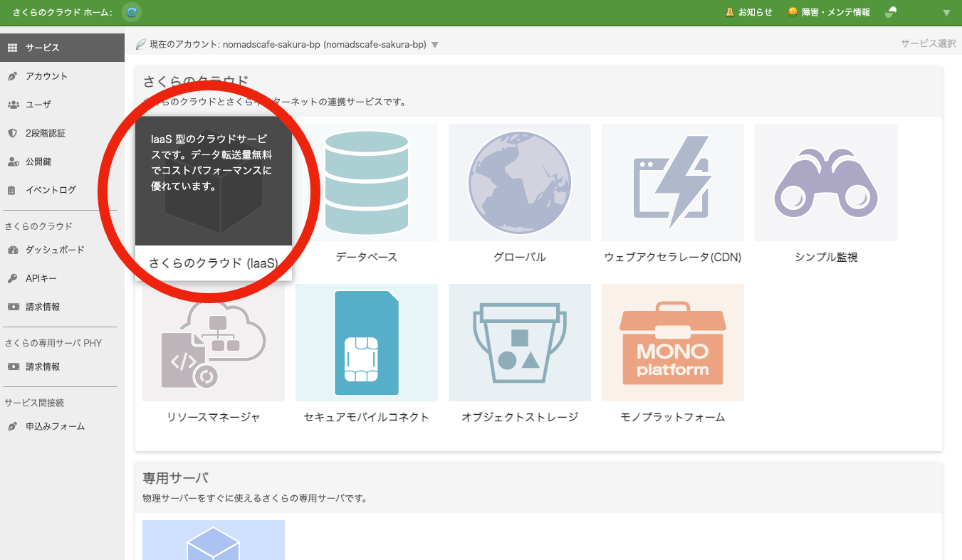Screen dimensions: 962x560
Task: Open the ユーザ sidebar menu item
Action: click(62, 105)
